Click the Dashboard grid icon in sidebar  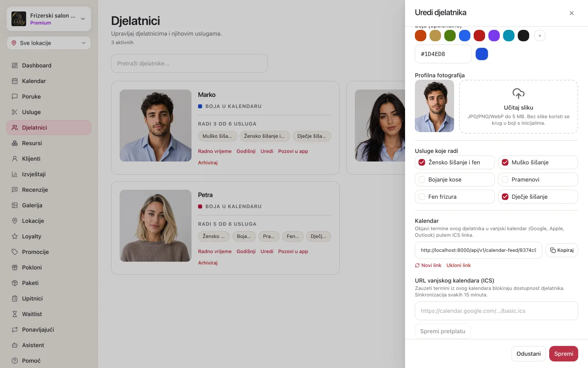(x=15, y=65)
